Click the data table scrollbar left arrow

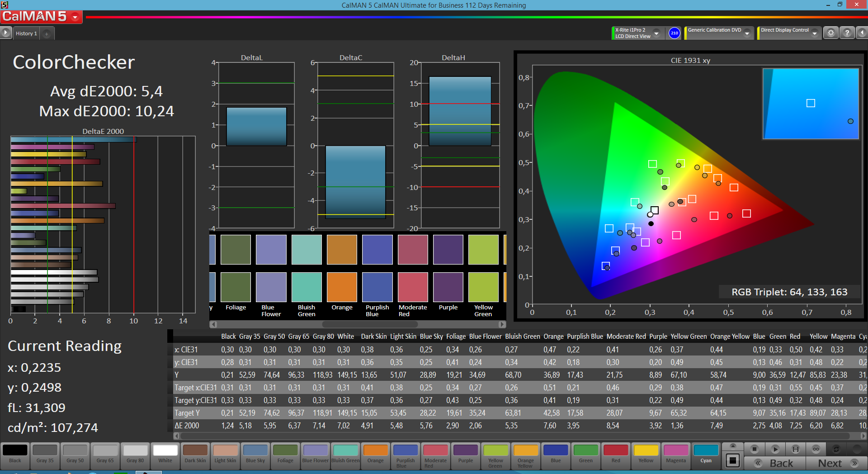[177, 436]
